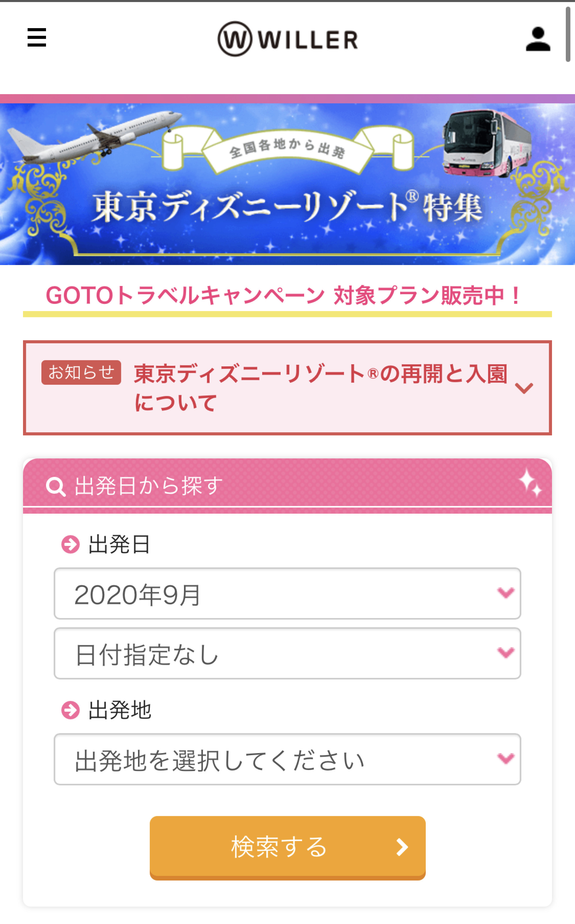Open the 出発地を選択してください dropdown

pos(287,759)
